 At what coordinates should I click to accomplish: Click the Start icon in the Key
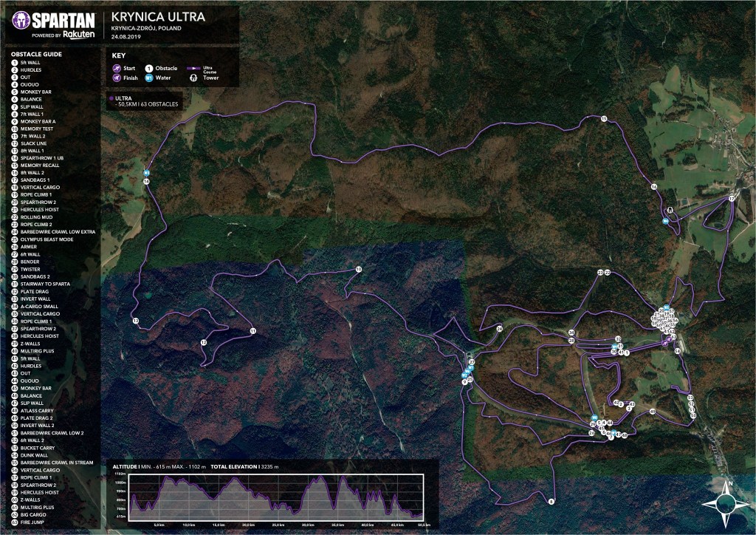click(x=118, y=68)
